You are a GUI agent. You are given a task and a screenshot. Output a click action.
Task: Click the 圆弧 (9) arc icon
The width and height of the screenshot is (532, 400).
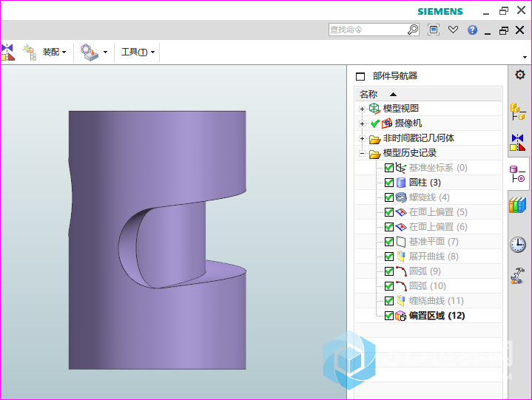pyautogui.click(x=401, y=271)
